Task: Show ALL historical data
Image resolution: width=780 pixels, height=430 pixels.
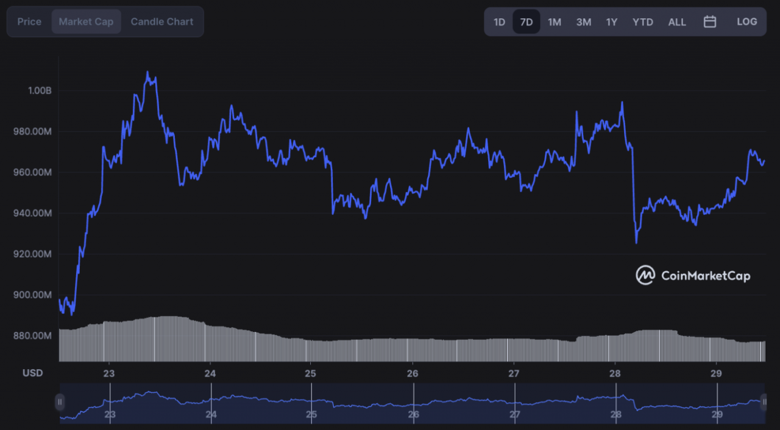Action: [677, 21]
